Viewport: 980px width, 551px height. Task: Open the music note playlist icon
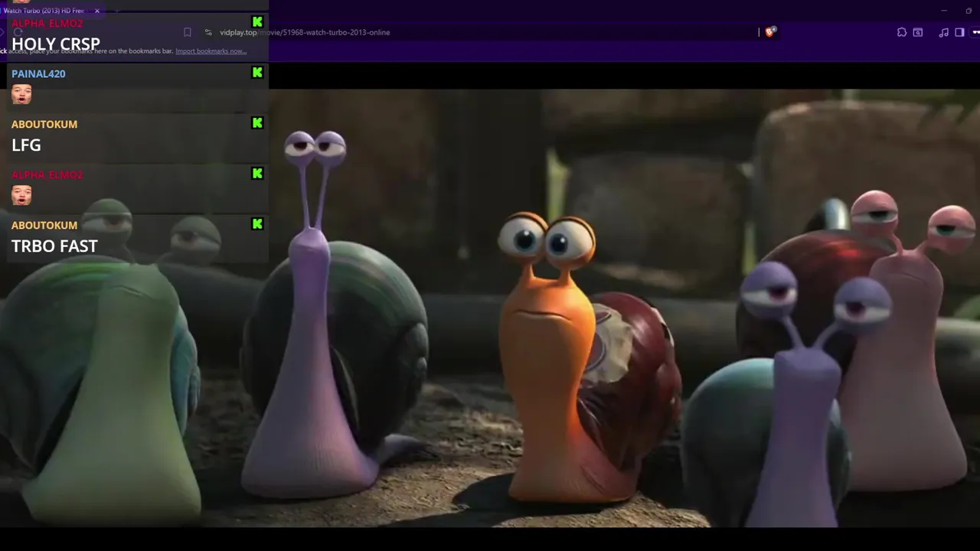[x=944, y=32]
